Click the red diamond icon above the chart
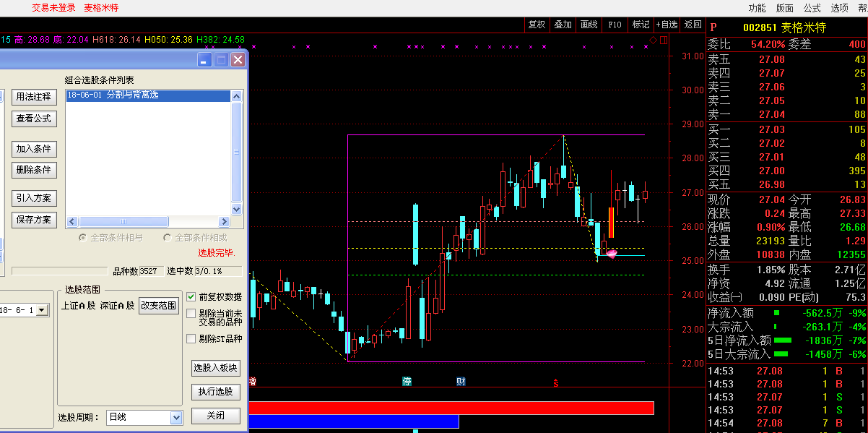 click(653, 39)
